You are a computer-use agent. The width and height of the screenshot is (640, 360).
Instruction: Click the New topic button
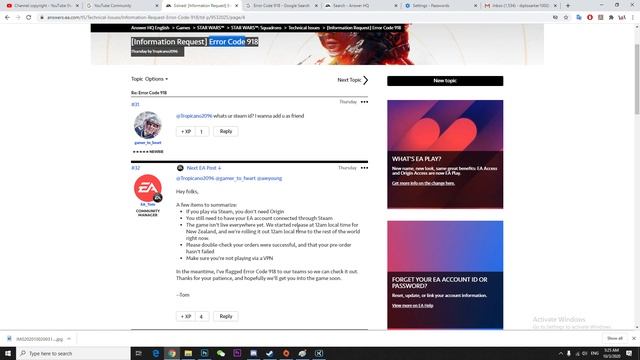click(x=445, y=81)
